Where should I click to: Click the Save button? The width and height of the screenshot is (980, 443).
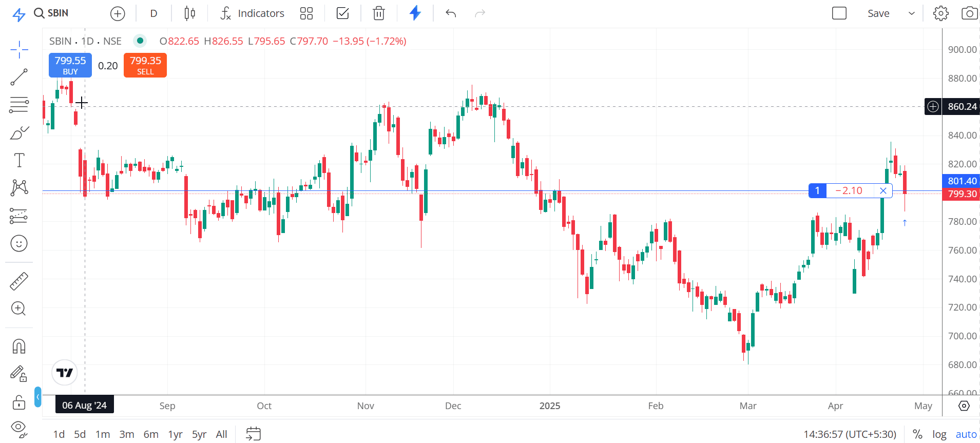(x=878, y=13)
